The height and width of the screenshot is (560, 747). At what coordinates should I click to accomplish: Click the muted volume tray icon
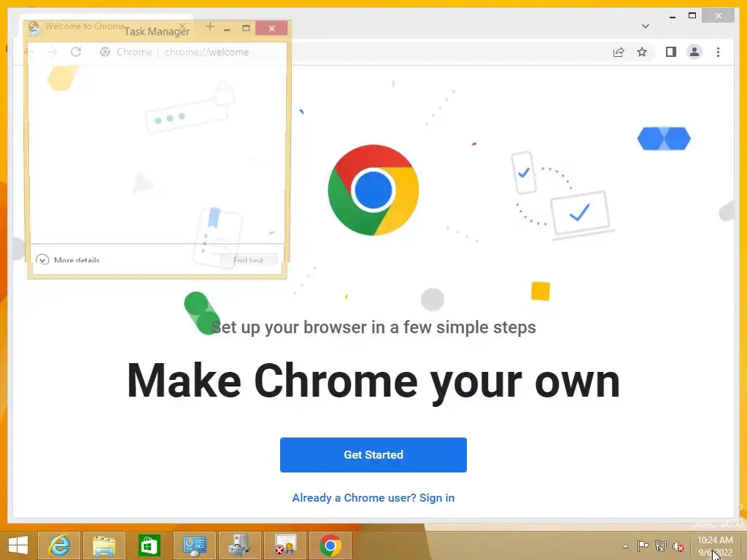point(678,546)
